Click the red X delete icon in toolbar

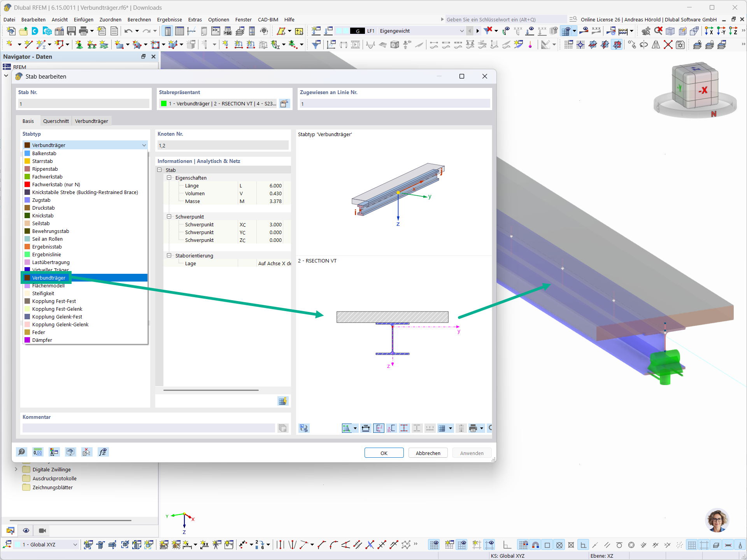(x=668, y=45)
